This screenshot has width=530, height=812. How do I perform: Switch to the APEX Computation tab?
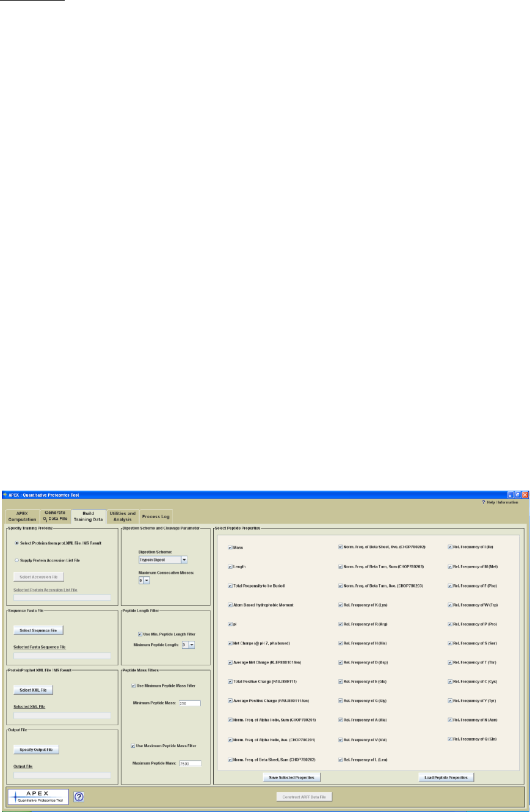pyautogui.click(x=23, y=516)
